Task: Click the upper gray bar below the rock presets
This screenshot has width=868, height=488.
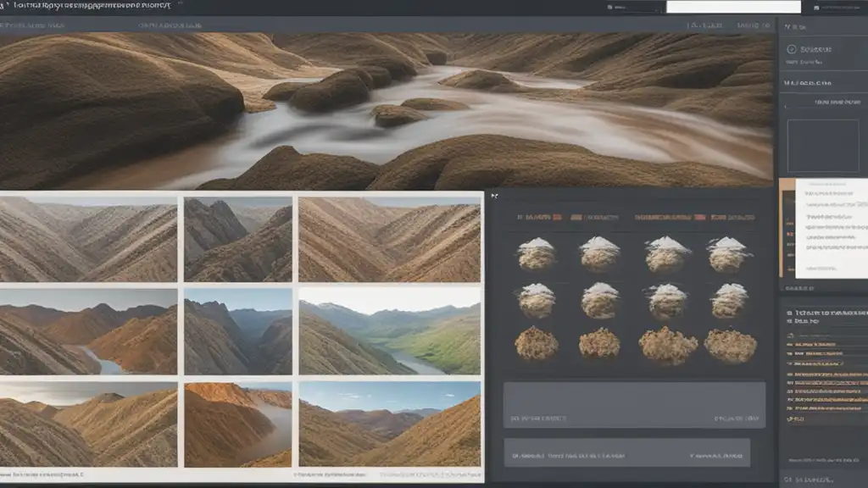Action: (634, 404)
